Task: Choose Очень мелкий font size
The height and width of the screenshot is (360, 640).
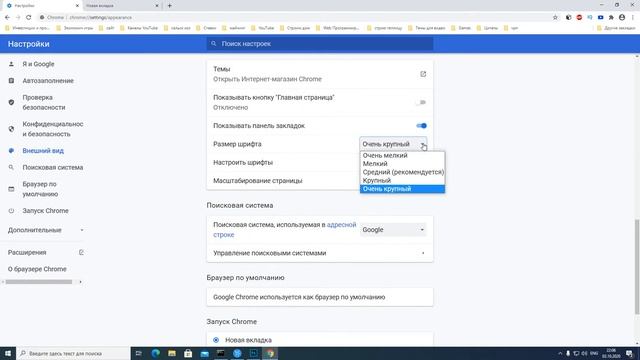Action: [x=402, y=155]
